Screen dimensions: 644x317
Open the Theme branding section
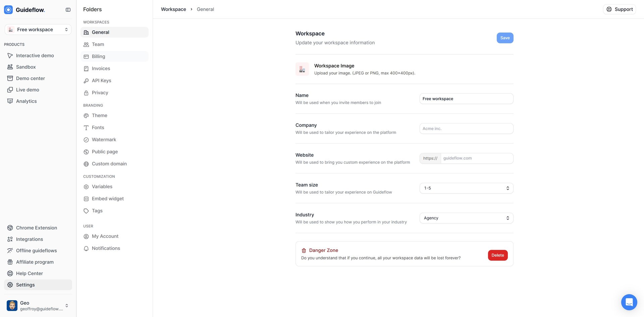[x=99, y=115]
